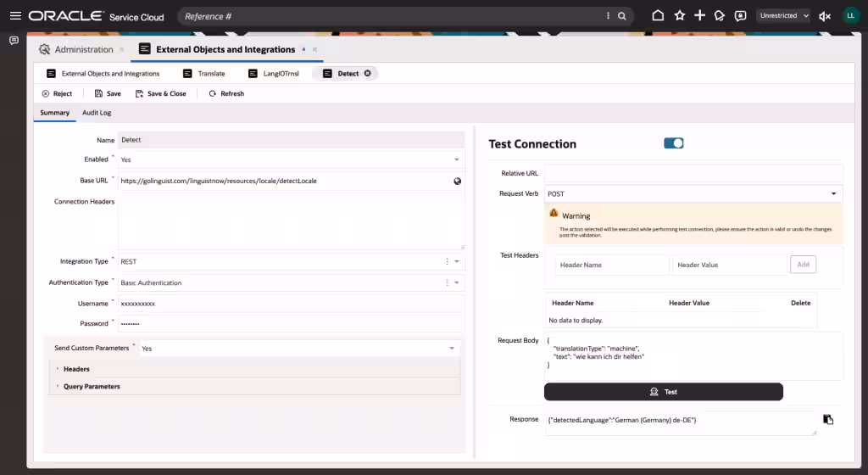Copy the response with clipboard icon

coord(828,419)
